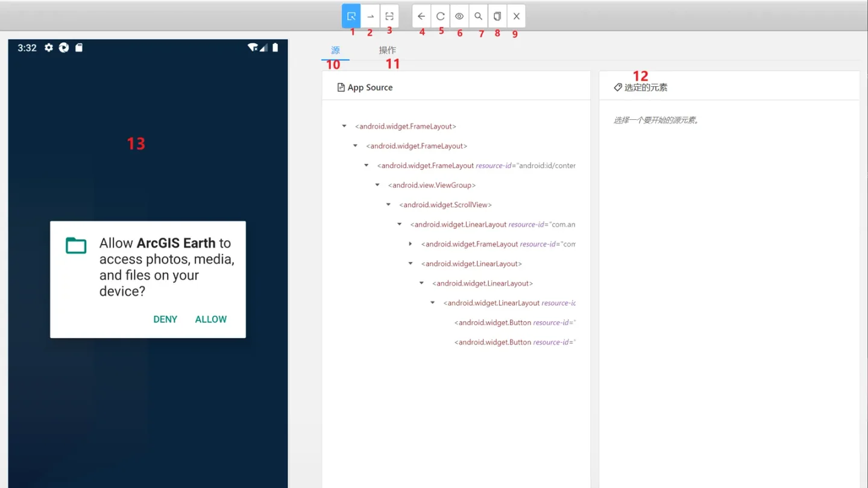Open Search for element magnifier icon

(478, 16)
